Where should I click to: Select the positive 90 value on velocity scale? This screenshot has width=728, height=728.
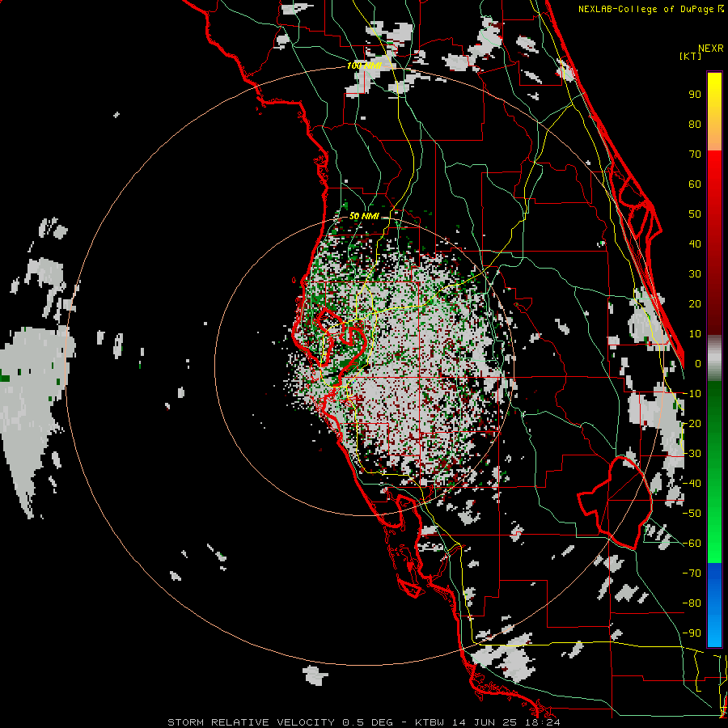(695, 95)
